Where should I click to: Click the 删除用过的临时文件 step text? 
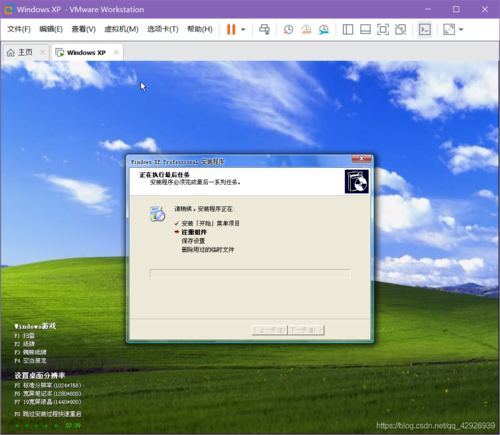point(208,250)
